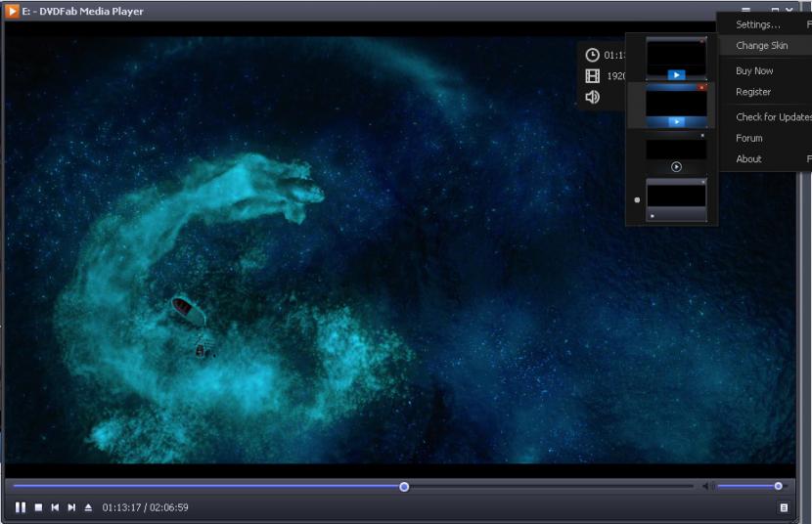Click Register menu item
The height and width of the screenshot is (524, 812).
pos(765,92)
